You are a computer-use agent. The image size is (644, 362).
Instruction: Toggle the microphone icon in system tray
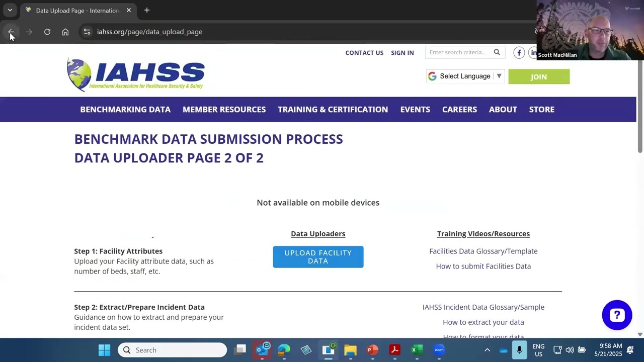pos(519,350)
